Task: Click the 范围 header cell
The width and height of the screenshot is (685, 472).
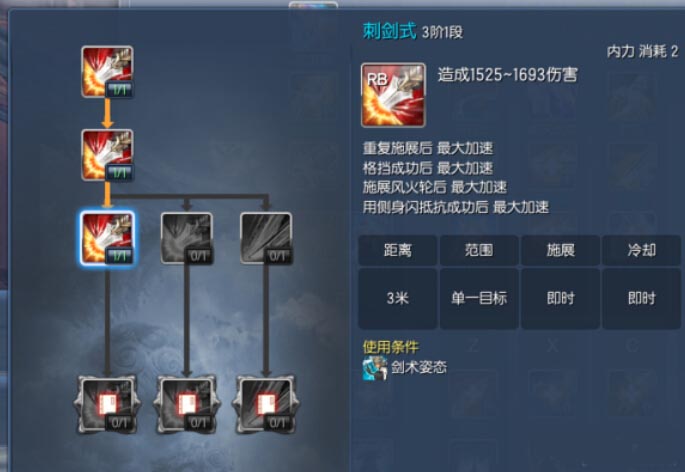Action: point(479,250)
